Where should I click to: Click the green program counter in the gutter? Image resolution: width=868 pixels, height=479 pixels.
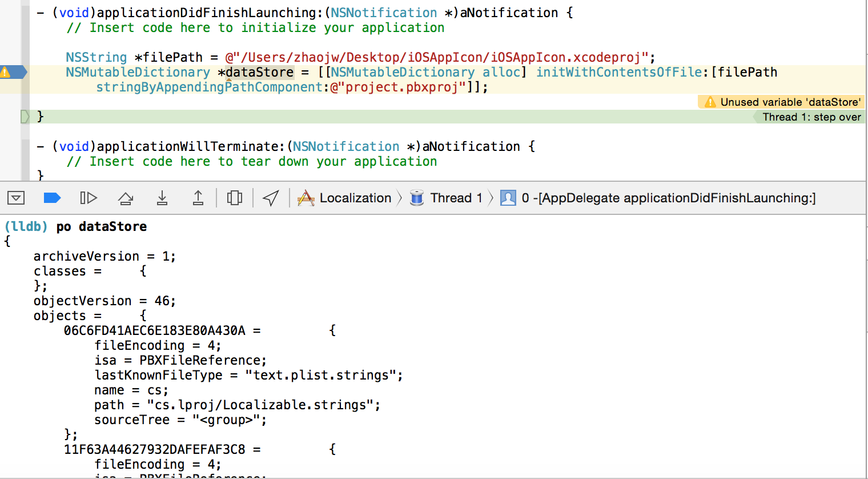click(25, 117)
